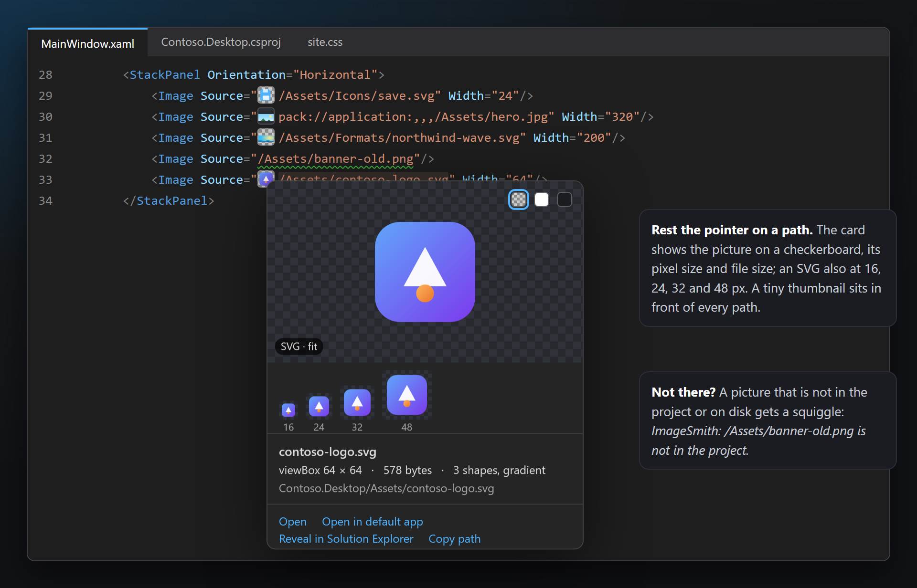Click the SVG · fit badge
Screen dimensions: 917x588
(x=299, y=346)
